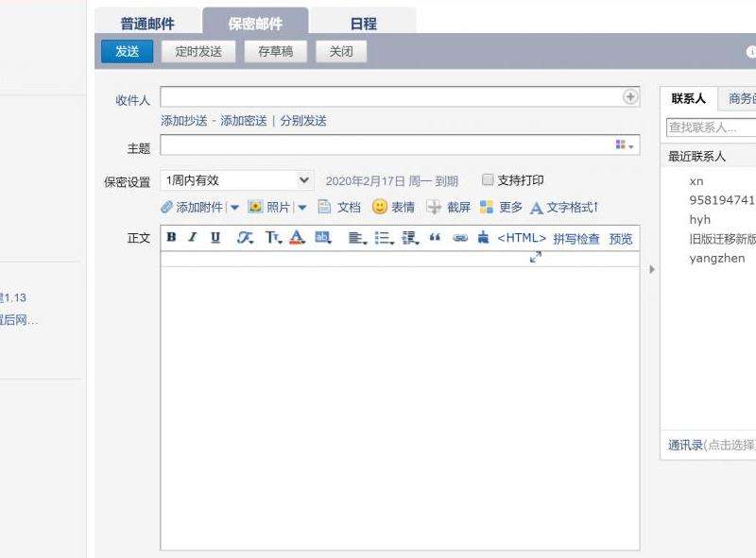Open the 照片 dropdown arrow
756x558 pixels.
click(x=302, y=208)
